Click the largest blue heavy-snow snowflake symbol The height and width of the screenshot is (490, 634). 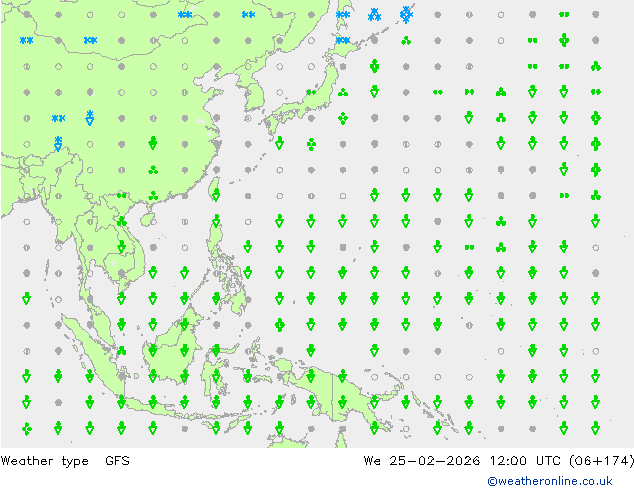(x=406, y=15)
